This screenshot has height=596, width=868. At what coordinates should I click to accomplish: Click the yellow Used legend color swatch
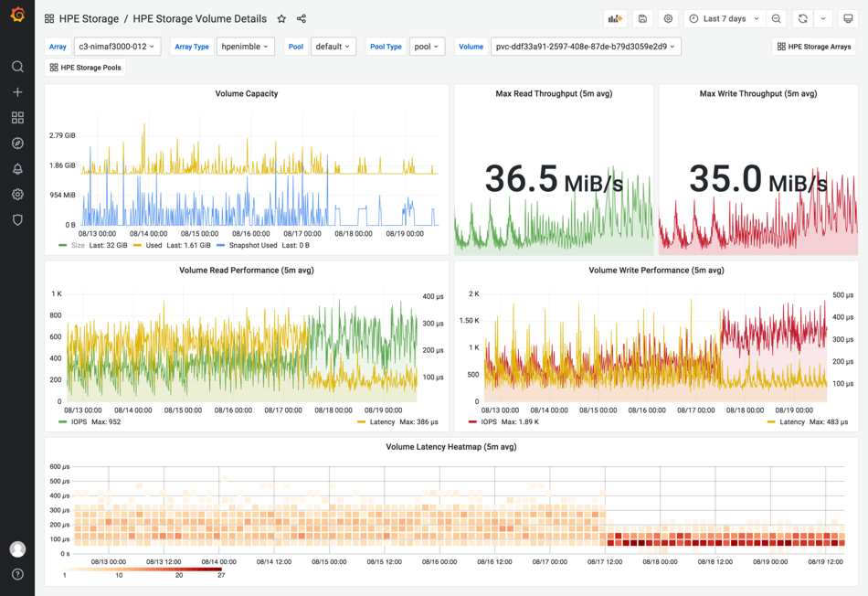[137, 245]
